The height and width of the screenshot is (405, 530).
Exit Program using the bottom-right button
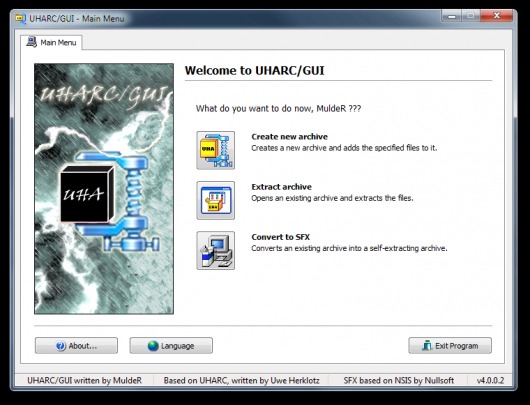click(x=450, y=346)
